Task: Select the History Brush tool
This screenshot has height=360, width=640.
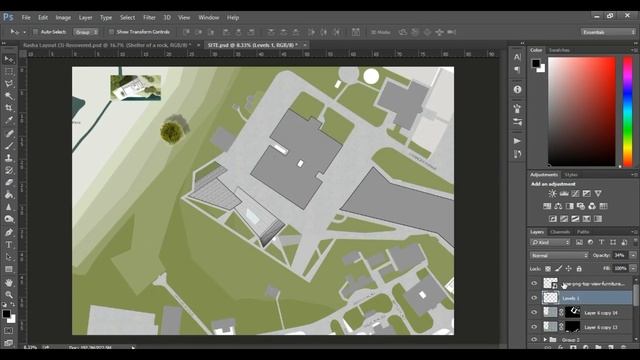Action: click(x=9, y=170)
